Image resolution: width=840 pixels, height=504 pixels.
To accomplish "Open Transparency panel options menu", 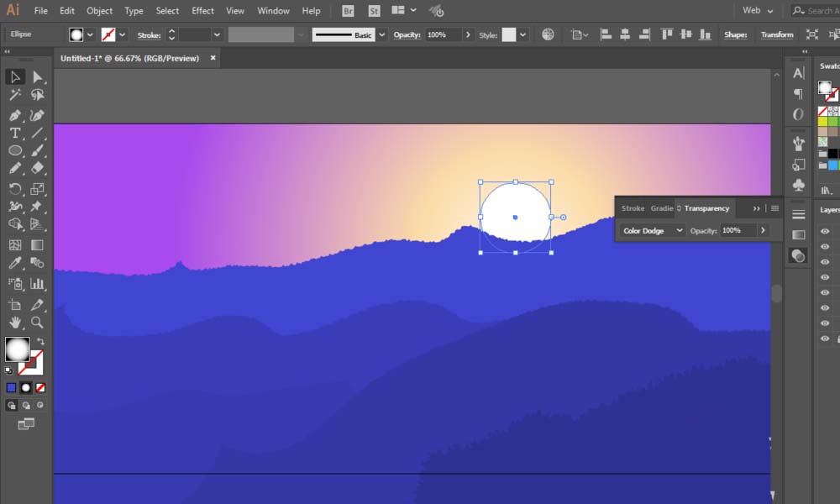I will point(774,208).
